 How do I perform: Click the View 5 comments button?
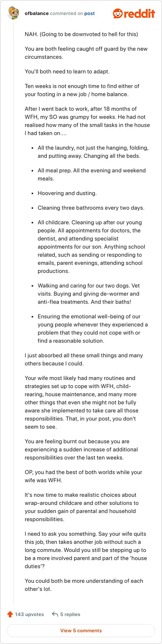click(81, 631)
